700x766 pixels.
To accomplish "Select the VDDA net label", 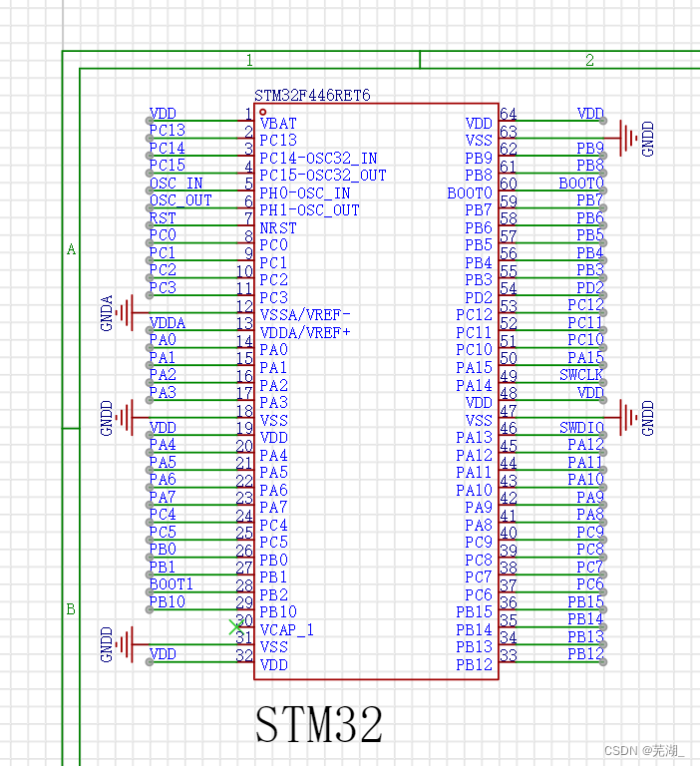I will [x=168, y=323].
